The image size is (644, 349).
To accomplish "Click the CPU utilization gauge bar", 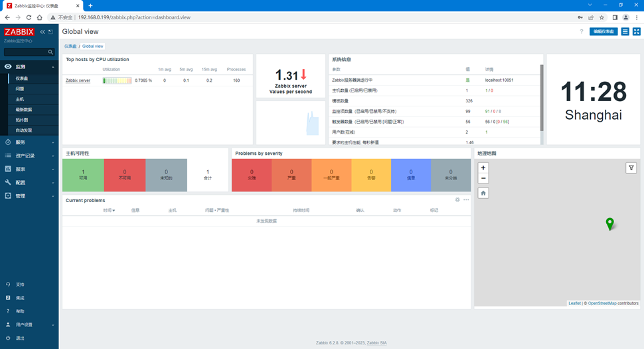I will pos(117,80).
